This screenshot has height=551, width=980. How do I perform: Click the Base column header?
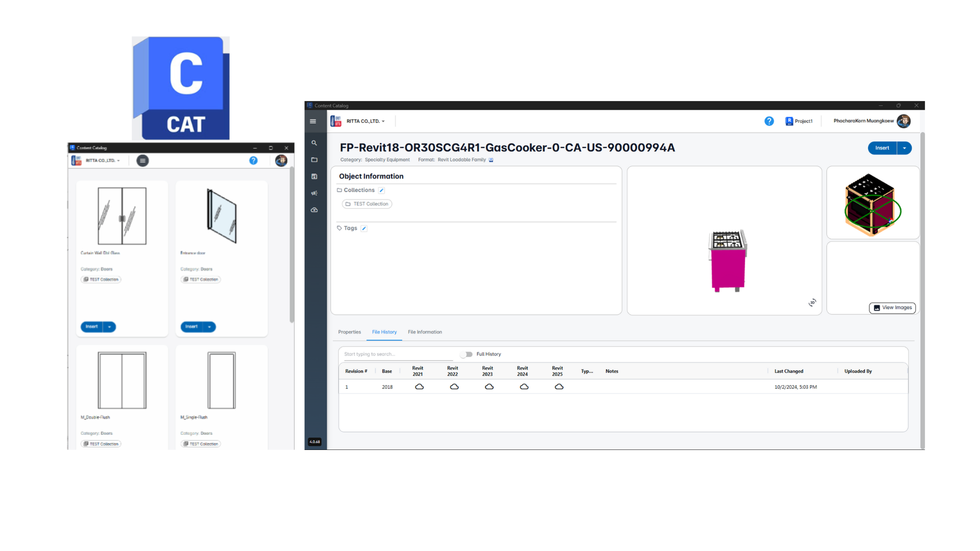(387, 371)
